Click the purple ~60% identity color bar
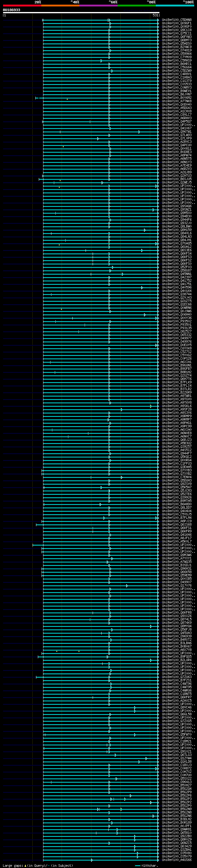This screenshot has height=868, width=197. click(98, 6)
